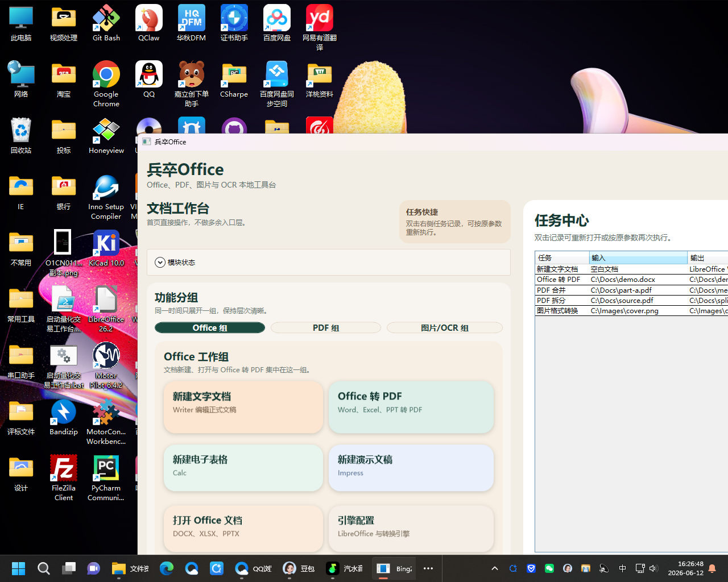Open WeChat tray icon
The image size is (728, 582).
[549, 568]
